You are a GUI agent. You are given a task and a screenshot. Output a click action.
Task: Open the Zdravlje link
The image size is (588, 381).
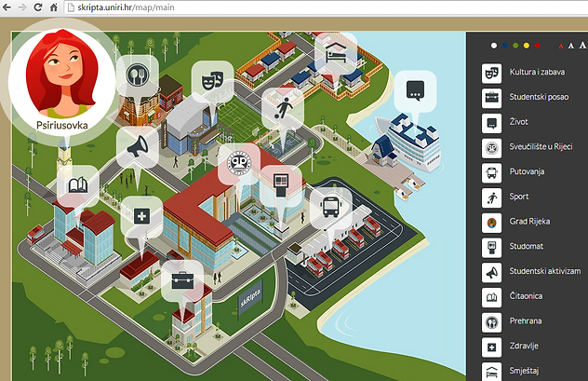point(524,346)
